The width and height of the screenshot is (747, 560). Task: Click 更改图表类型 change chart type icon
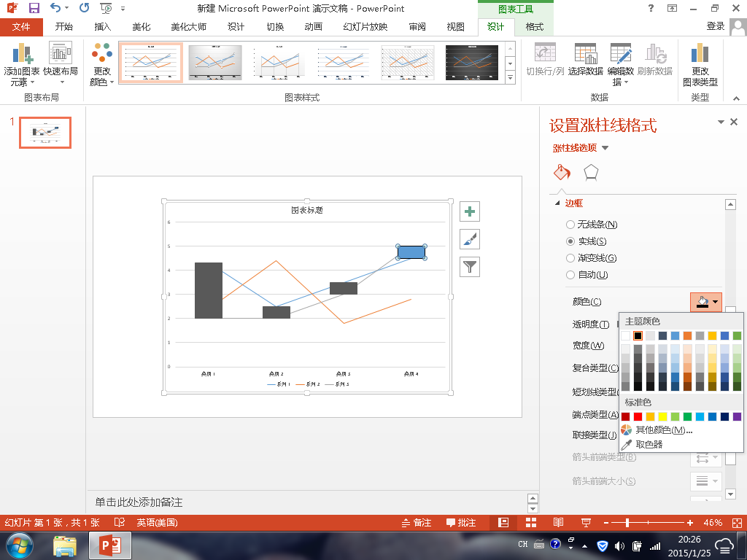(700, 52)
